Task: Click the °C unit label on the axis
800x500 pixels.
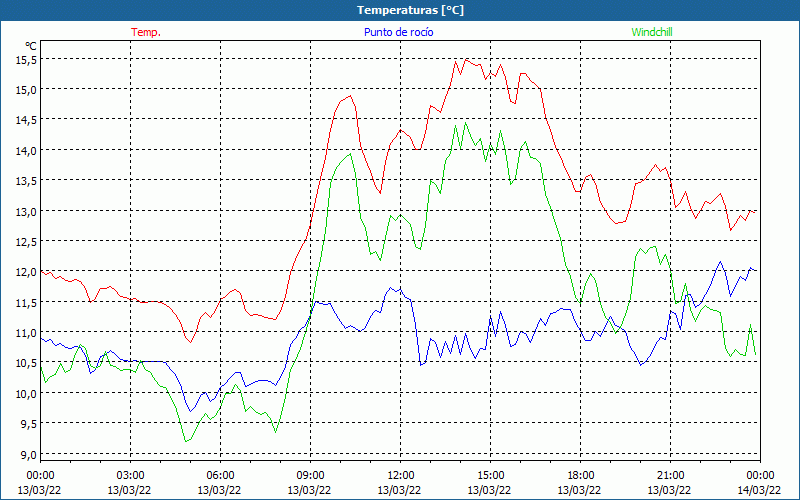Action: [x=31, y=46]
